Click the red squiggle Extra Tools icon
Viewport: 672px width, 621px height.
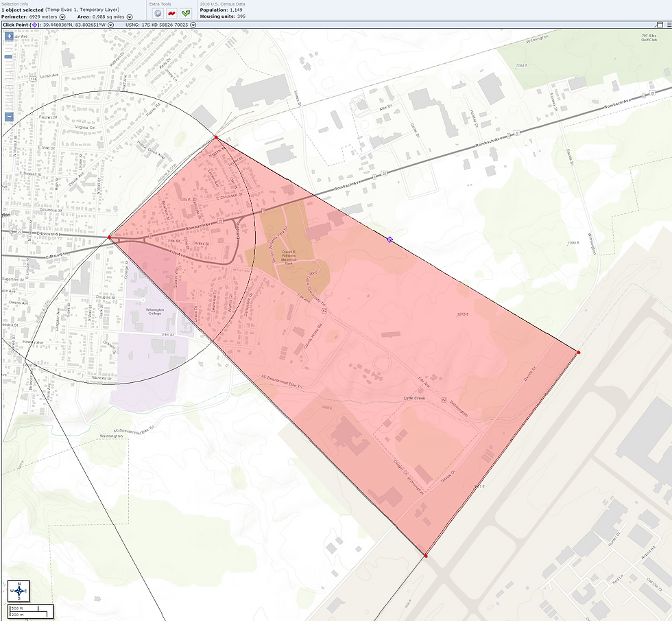pyautogui.click(x=172, y=13)
